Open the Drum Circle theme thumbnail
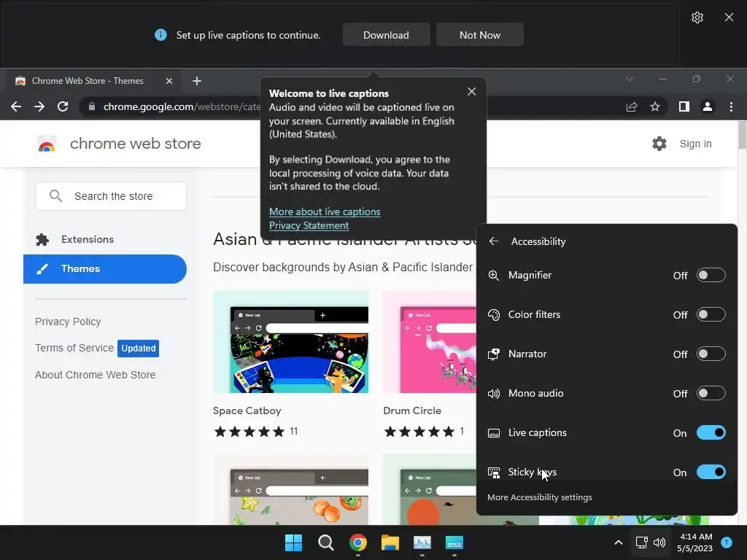The height and width of the screenshot is (560, 747). (x=429, y=342)
